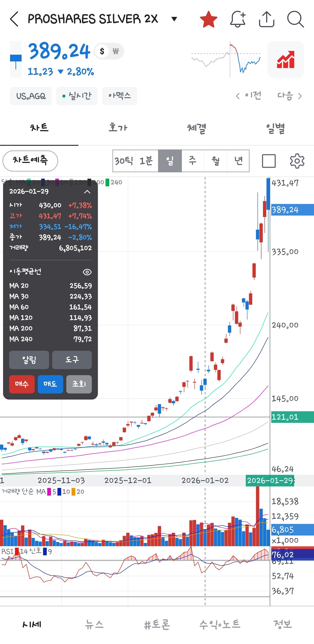Toggle moving average visibility eye icon
Viewport: 314px width, 644px height.
[x=87, y=272]
